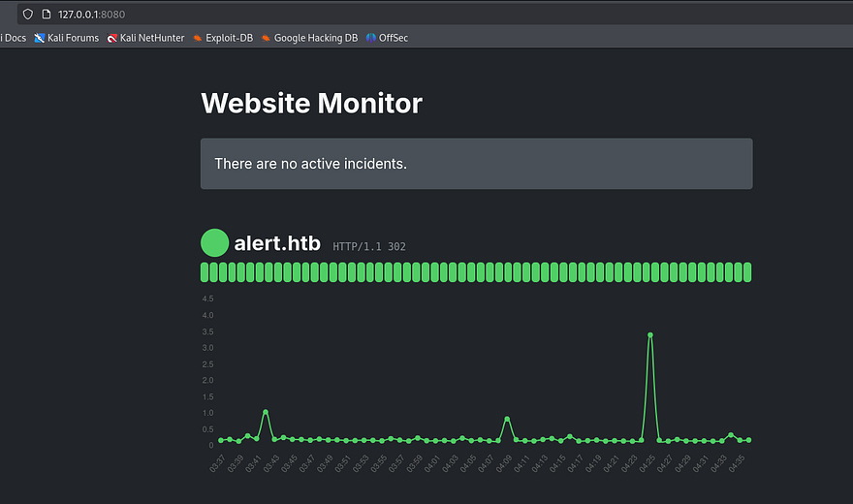Click the Exploit-DB bookmark icon
Viewport: 853px width, 504px height.
tap(198, 38)
